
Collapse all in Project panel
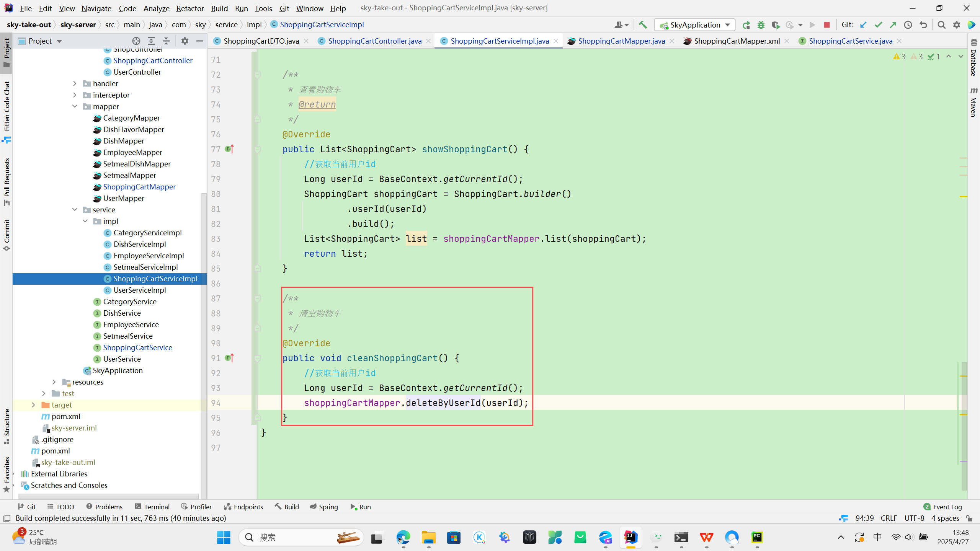tap(166, 41)
